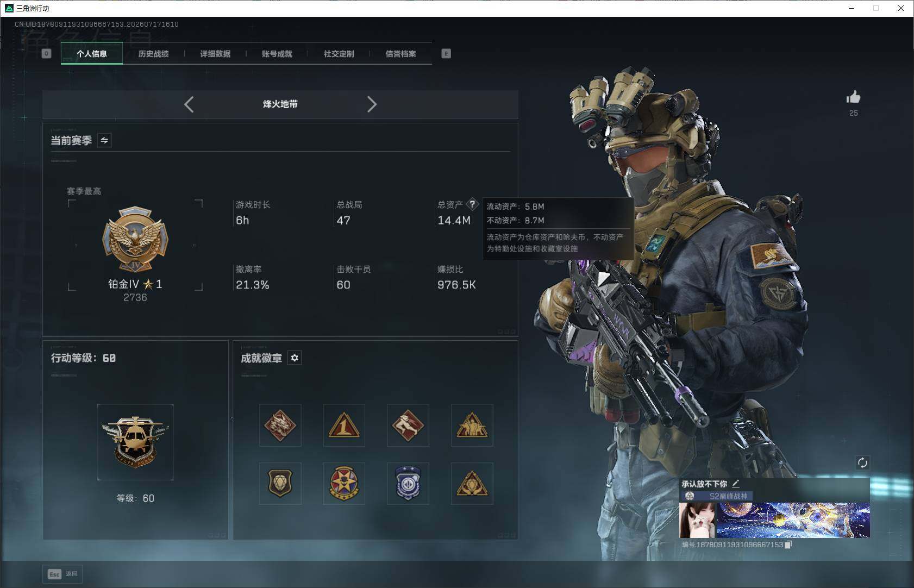The height and width of the screenshot is (588, 914).
Task: Click the 游戏时长 6h value
Action: tap(242, 221)
